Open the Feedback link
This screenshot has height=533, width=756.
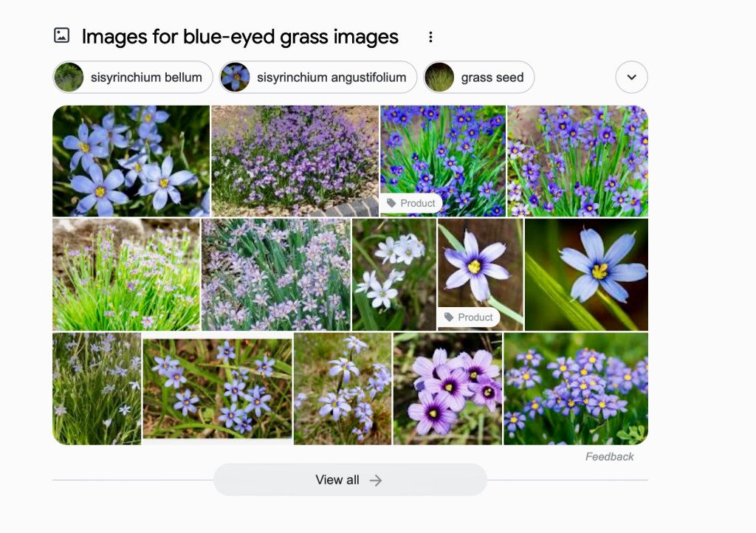click(609, 456)
